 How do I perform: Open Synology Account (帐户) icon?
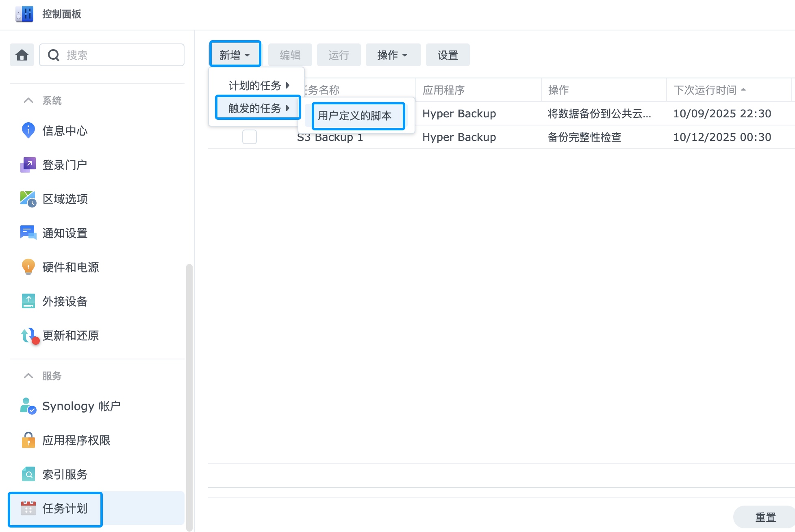[x=28, y=406]
